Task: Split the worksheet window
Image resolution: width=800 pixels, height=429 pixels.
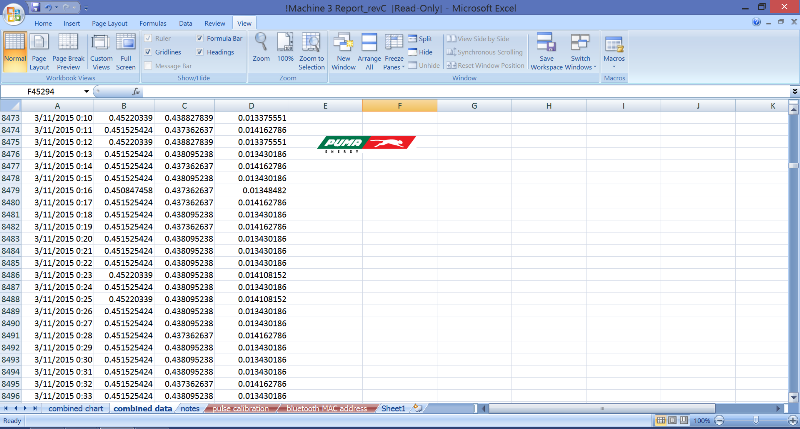Action: [x=420, y=39]
